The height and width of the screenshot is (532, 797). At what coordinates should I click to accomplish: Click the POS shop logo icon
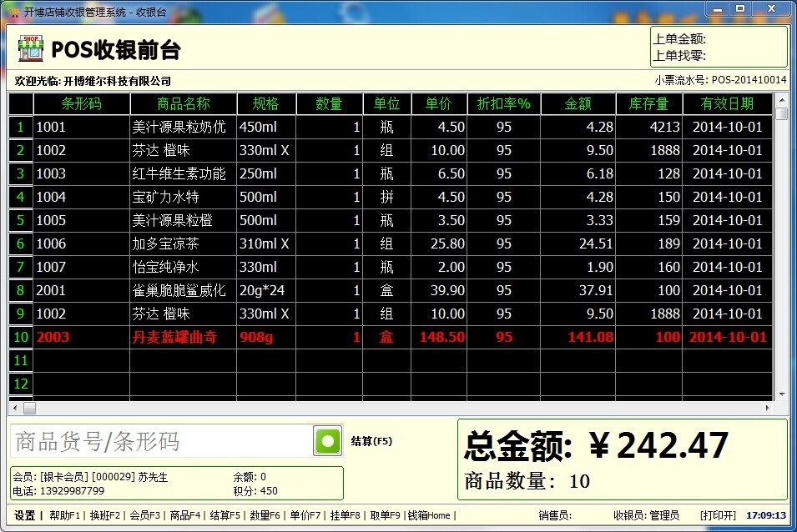pyautogui.click(x=31, y=48)
